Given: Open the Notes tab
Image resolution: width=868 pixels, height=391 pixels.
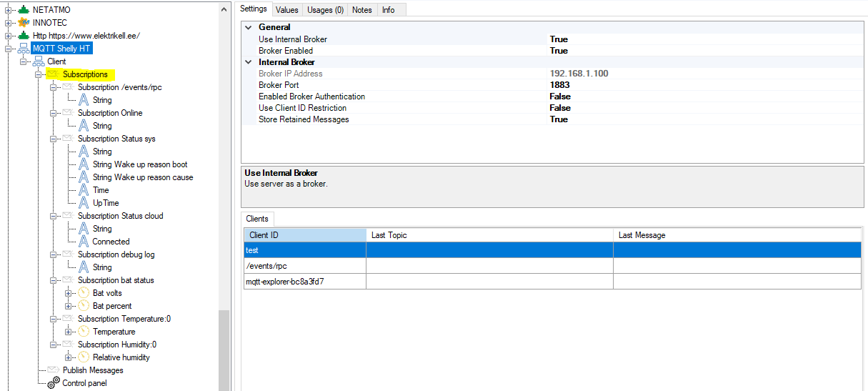Looking at the screenshot, I should click(x=362, y=10).
